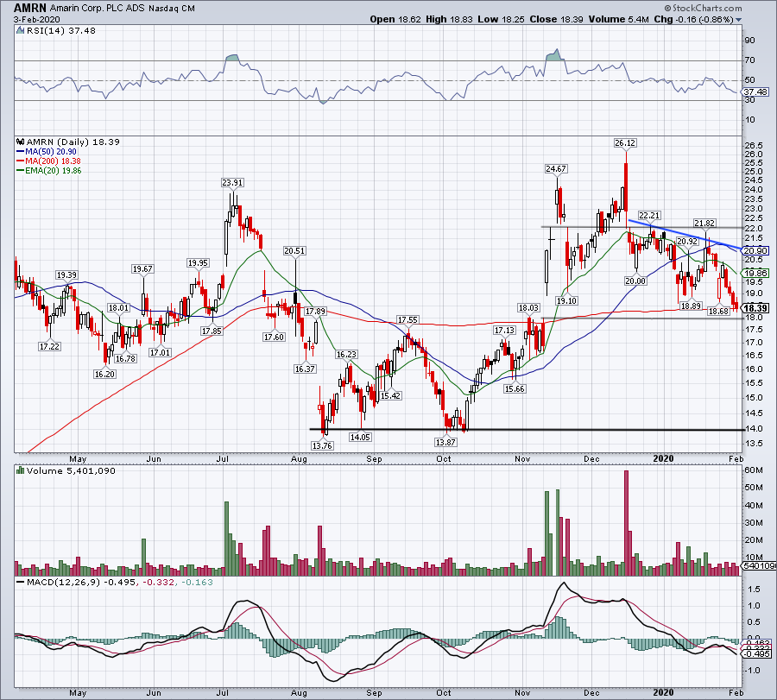This screenshot has width=777, height=700.
Task: Click the 19.39 price annotation
Action: 66,275
